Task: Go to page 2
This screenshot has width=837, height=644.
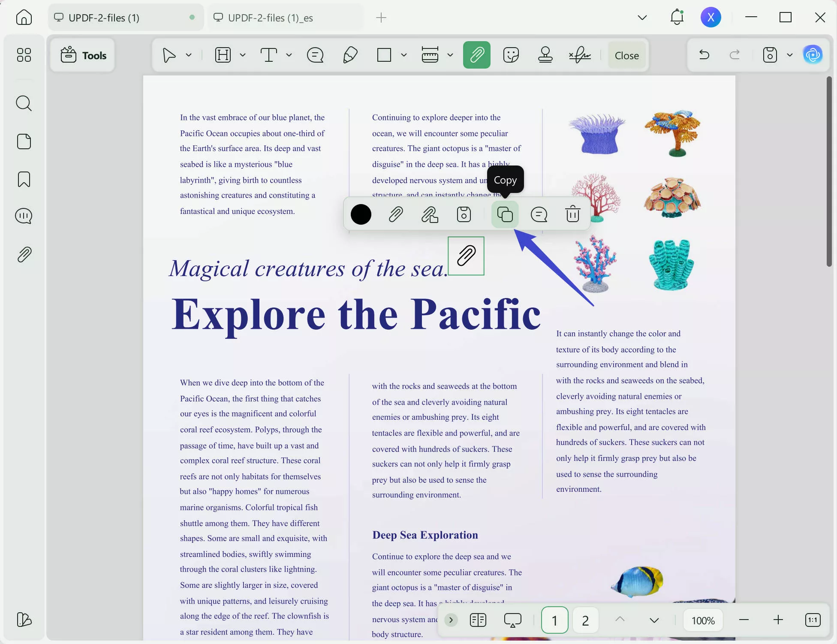Action: click(x=585, y=620)
